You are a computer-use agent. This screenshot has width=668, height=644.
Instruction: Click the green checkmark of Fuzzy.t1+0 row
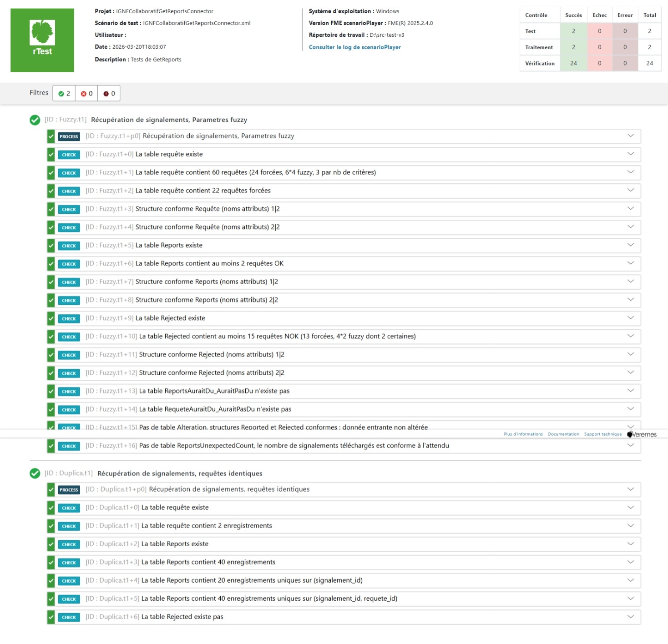51,154
